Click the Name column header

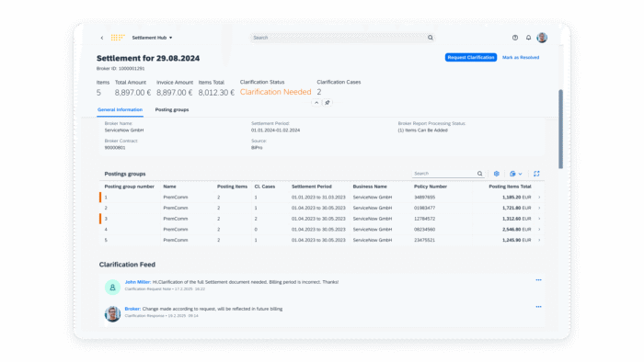169,187
